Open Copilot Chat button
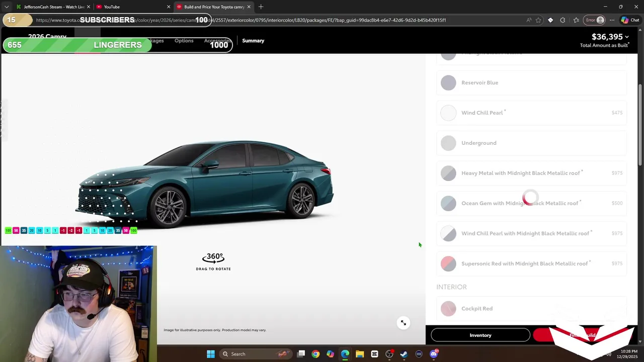Screen dimensions: 644x362 (x=630, y=20)
